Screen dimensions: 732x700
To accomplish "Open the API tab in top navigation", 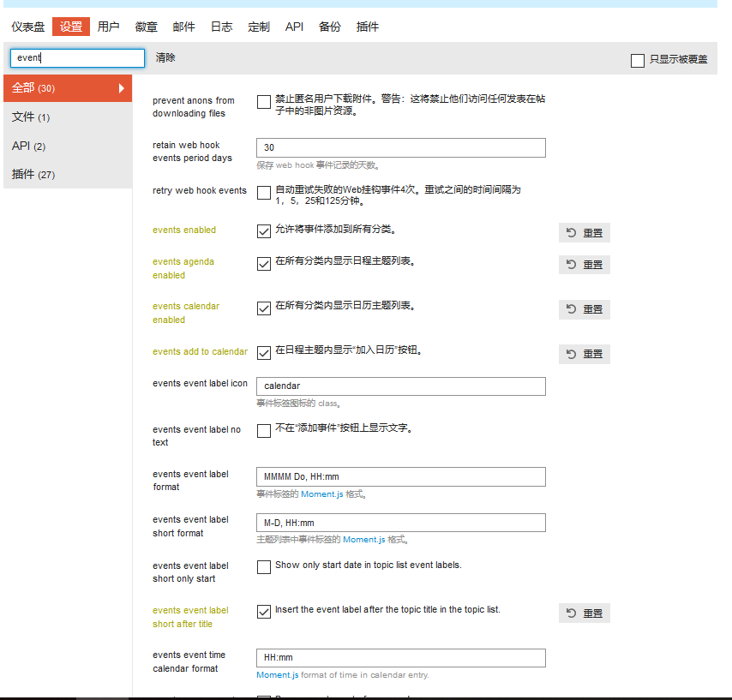I will point(294,27).
